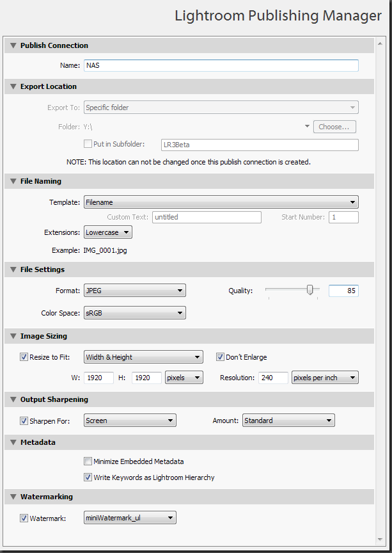This screenshot has width=392, height=553.
Task: Uncheck the Sharpen For checkbox
Action: [24, 421]
